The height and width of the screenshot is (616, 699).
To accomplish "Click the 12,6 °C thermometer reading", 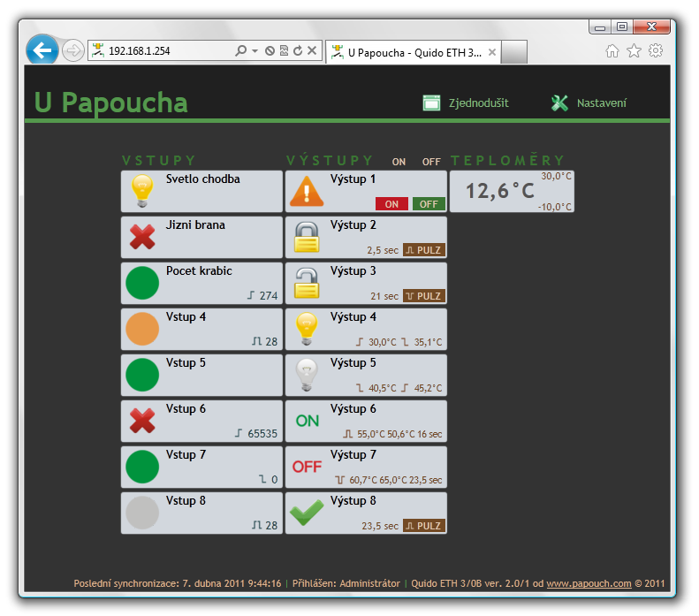I will coord(500,191).
